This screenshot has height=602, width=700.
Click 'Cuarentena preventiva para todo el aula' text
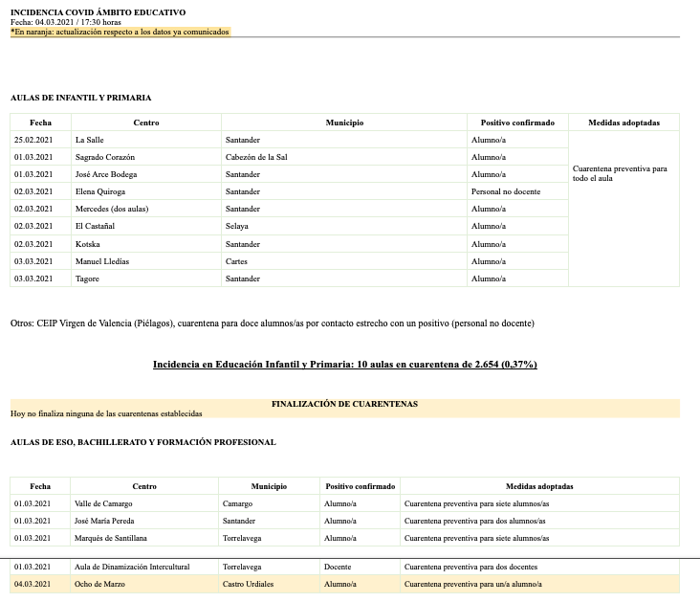(619, 173)
